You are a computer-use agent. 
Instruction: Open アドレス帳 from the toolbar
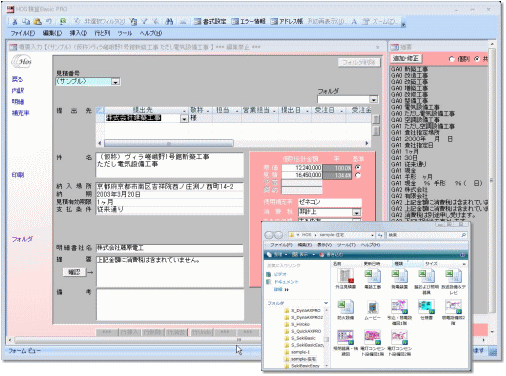287,22
